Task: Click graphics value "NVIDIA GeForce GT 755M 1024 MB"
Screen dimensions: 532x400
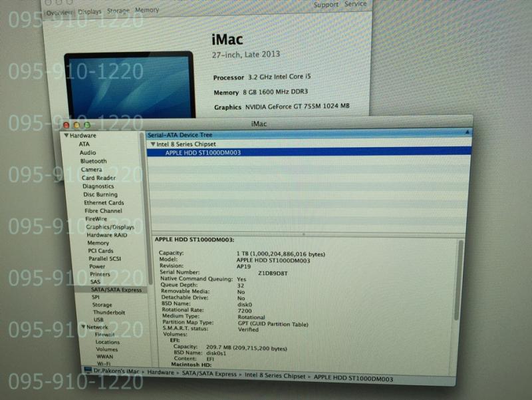Action: (297, 106)
